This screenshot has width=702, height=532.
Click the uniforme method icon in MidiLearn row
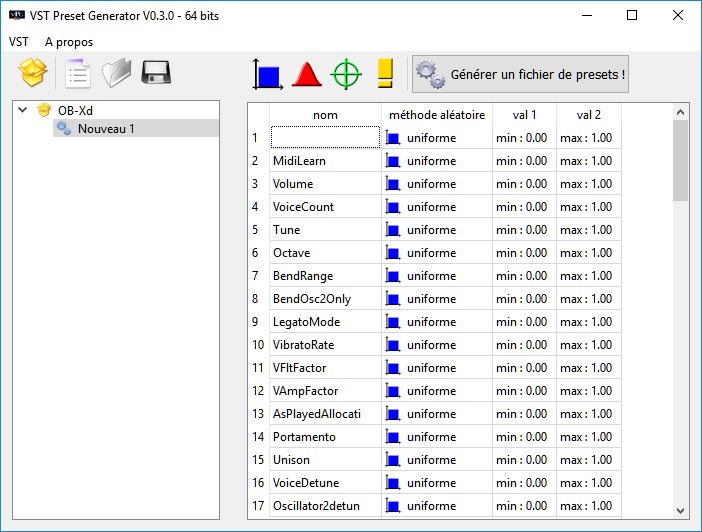pyautogui.click(x=393, y=161)
